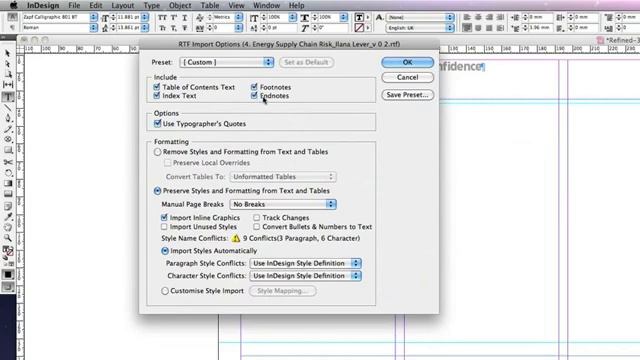640x360 pixels.
Task: Select the Rectangle Frame tool
Action: click(8, 140)
